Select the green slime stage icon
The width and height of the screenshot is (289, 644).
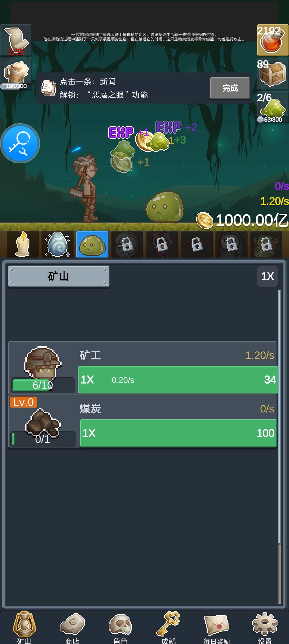click(x=92, y=244)
